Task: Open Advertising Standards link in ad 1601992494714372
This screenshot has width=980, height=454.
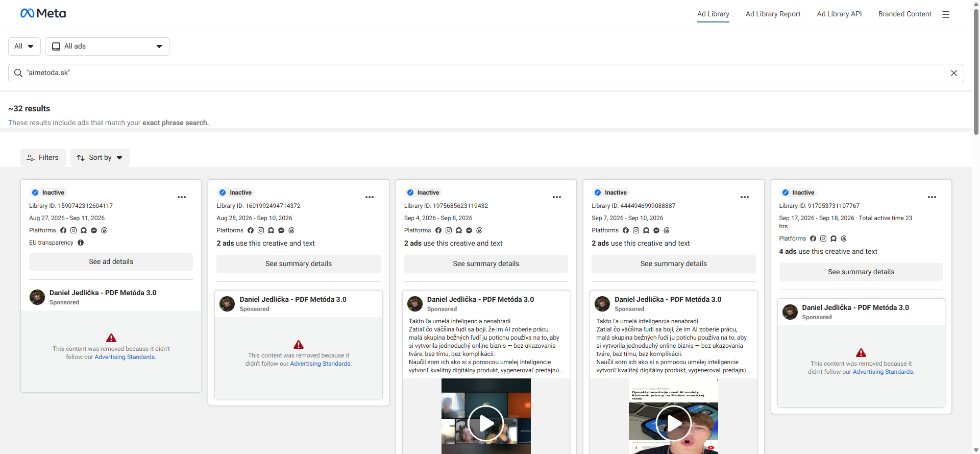Action: 321,364
